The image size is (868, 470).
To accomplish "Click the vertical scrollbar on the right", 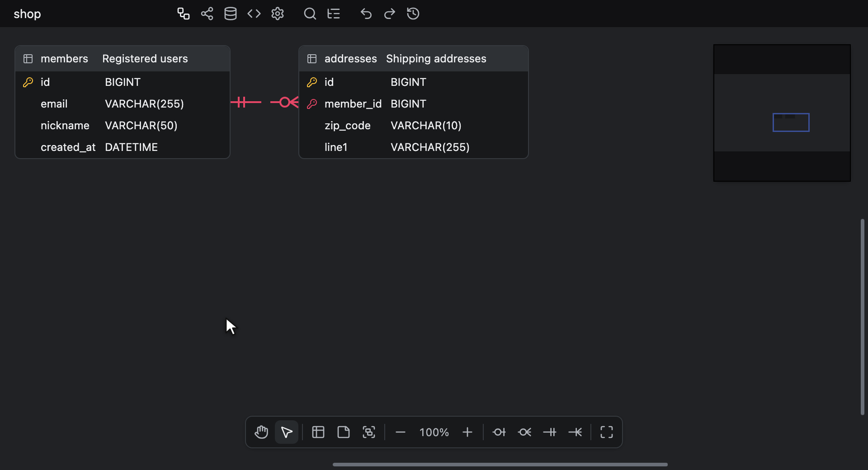I will tap(863, 317).
